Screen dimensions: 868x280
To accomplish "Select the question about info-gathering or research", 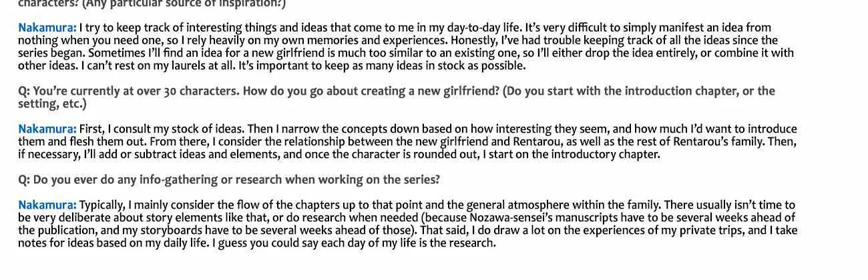I will point(229,179).
